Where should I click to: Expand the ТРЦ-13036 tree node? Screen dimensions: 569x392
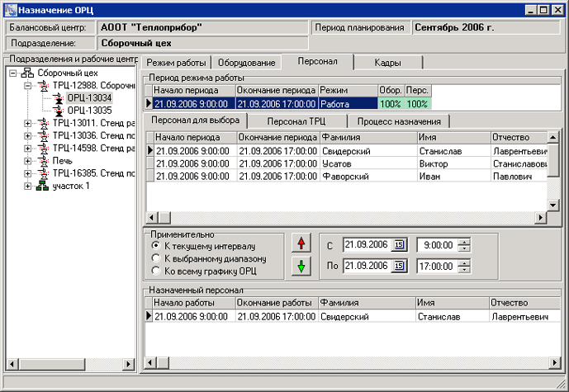(x=27, y=136)
